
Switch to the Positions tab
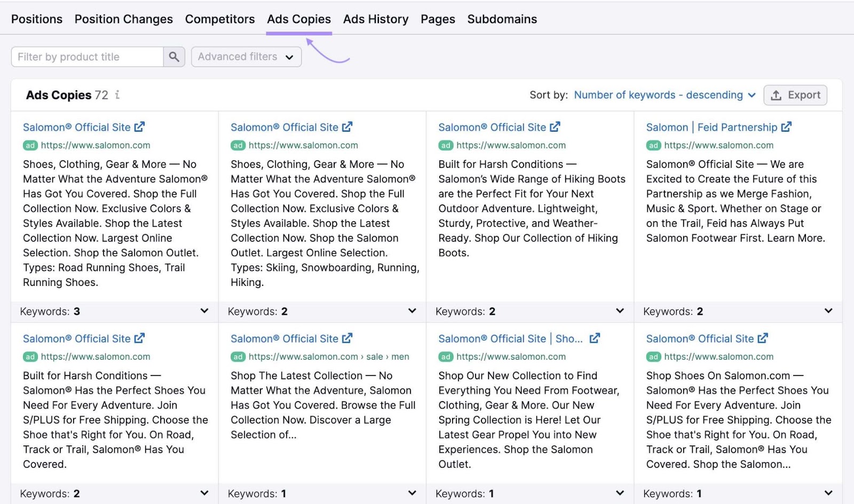36,19
